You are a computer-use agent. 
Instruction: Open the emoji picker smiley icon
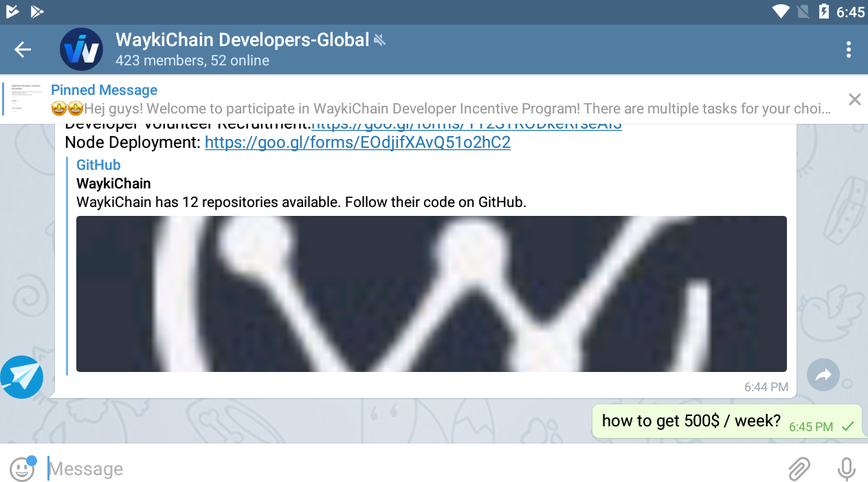tap(23, 468)
